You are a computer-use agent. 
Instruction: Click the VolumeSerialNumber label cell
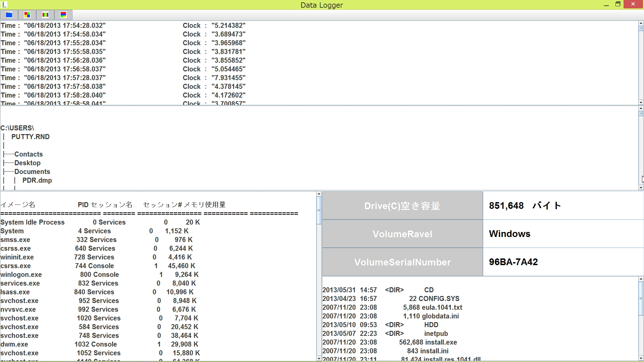coord(402,262)
